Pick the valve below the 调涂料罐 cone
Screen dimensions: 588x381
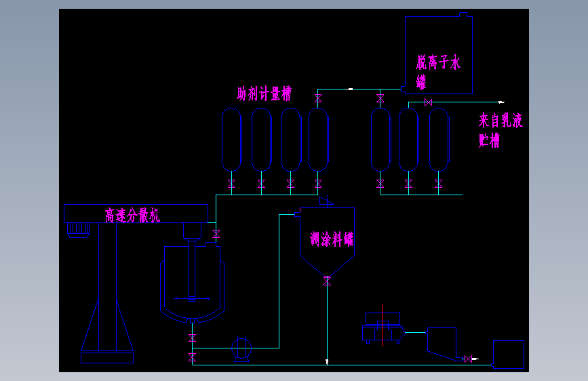tap(327, 281)
